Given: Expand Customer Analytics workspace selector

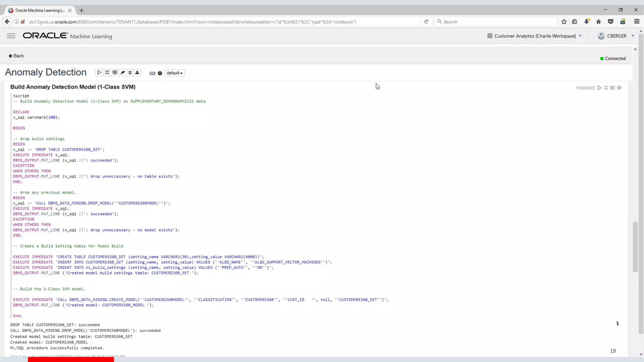Looking at the screenshot, I should pyautogui.click(x=535, y=36).
